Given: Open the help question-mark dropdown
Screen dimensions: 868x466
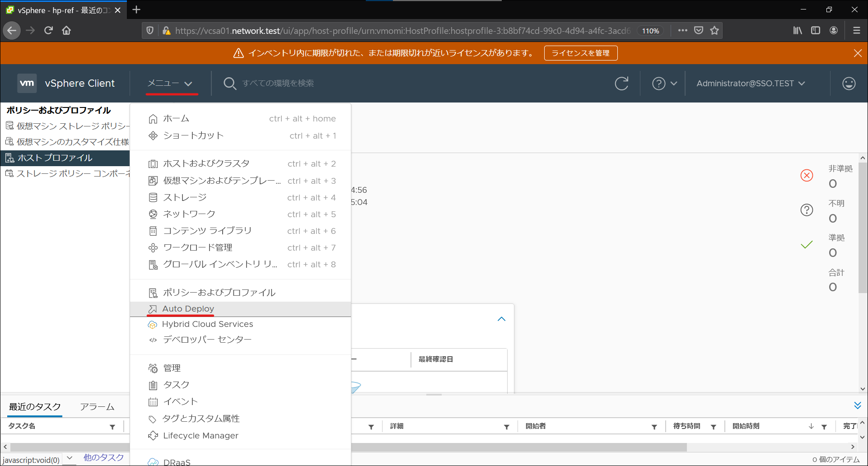Looking at the screenshot, I should 664,84.
